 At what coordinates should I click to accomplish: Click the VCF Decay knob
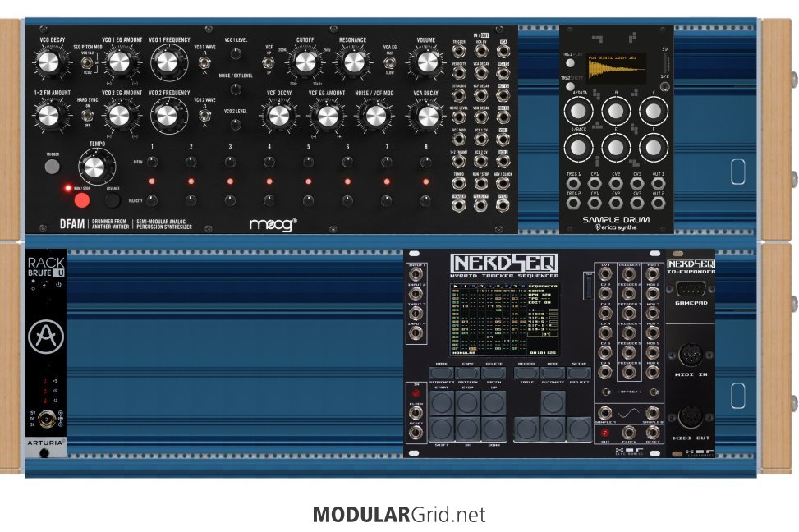[278, 116]
